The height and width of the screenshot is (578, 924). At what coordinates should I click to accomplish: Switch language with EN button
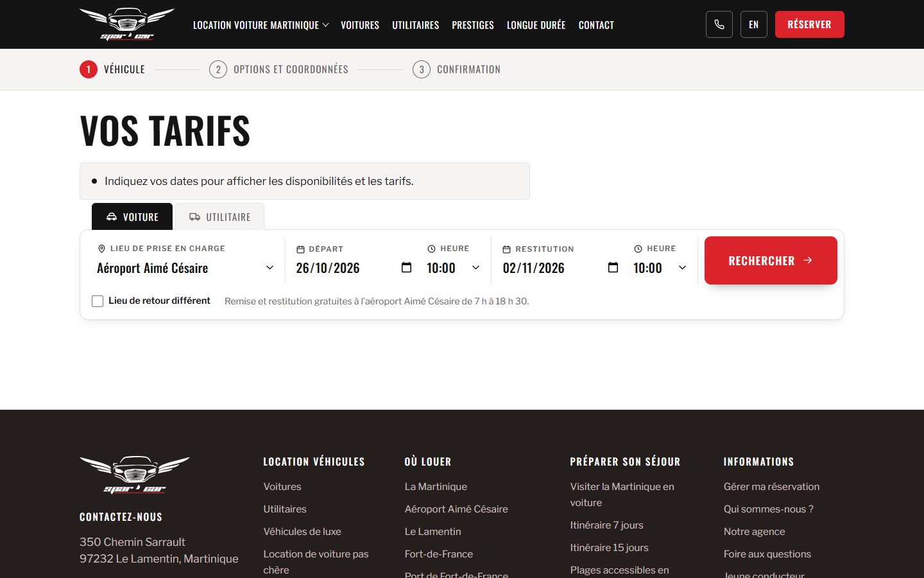[754, 24]
